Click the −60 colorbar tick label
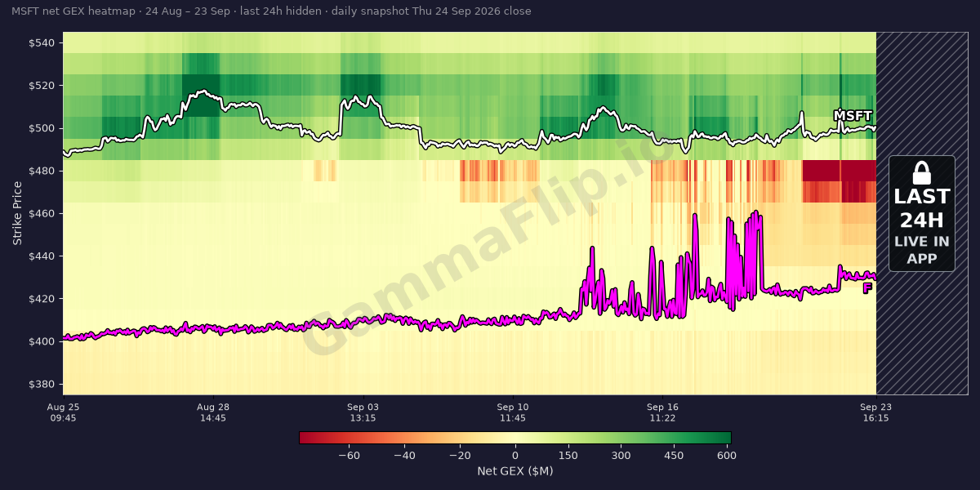Viewport: 980px width, 490px height. click(x=349, y=456)
